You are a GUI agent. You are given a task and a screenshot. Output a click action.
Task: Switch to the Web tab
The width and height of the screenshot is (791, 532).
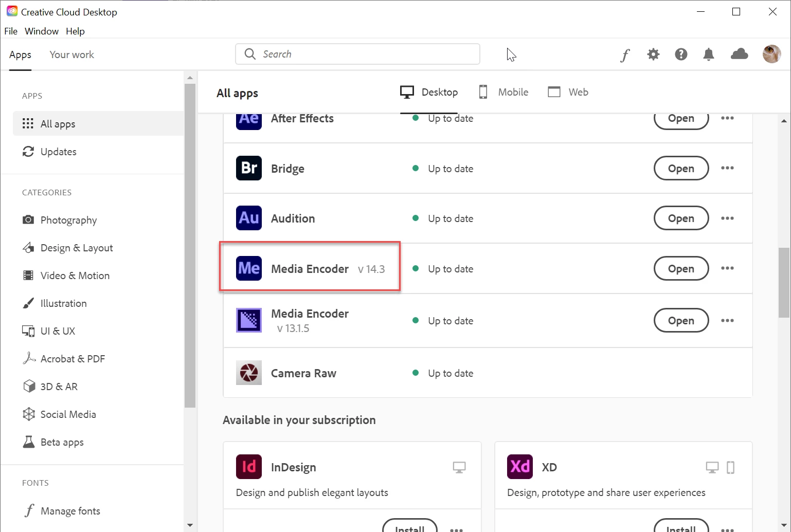568,92
